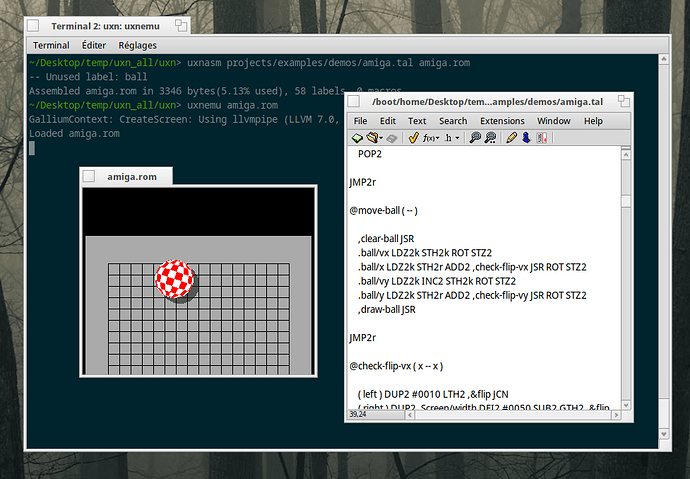Screen dimensions: 690x479
Task: Click 'Loaded amiga.rom' in terminal
Action: [74, 133]
